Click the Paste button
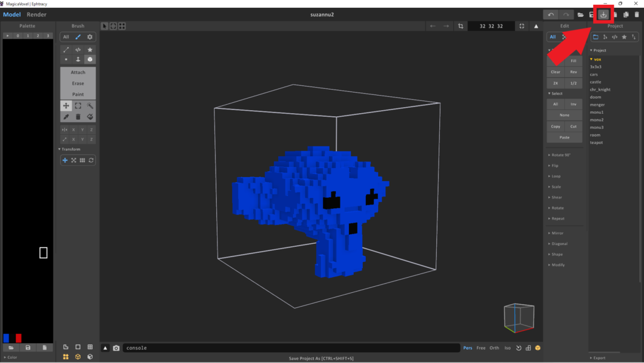Image resolution: width=644 pixels, height=363 pixels. click(x=564, y=137)
